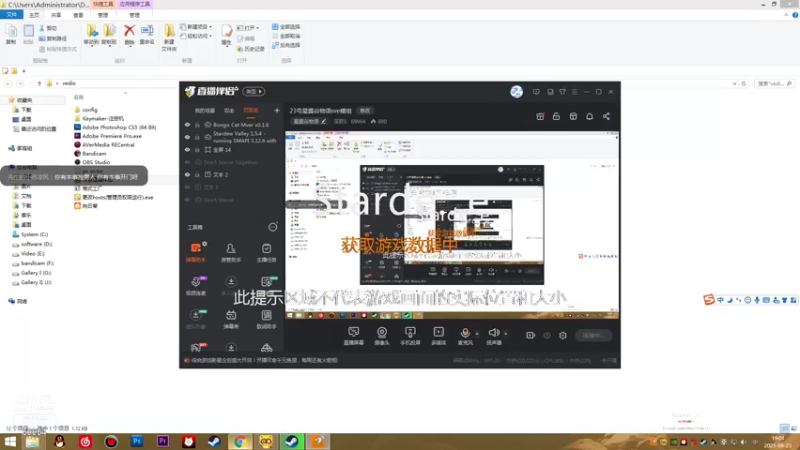Open the 歌词助手 lyrics assistant tool
This screenshot has height=450, width=800.
266,319
